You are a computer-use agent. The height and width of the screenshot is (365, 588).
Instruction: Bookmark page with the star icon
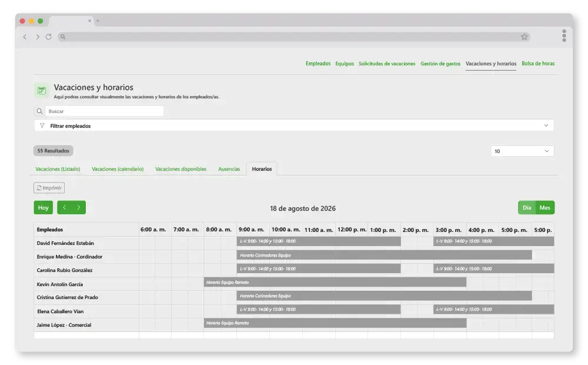(x=524, y=37)
